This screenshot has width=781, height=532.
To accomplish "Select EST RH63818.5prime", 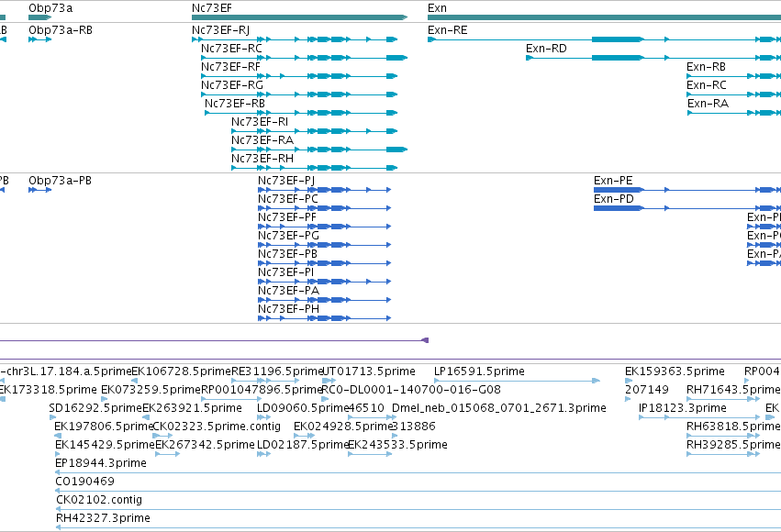I will coord(733,427).
